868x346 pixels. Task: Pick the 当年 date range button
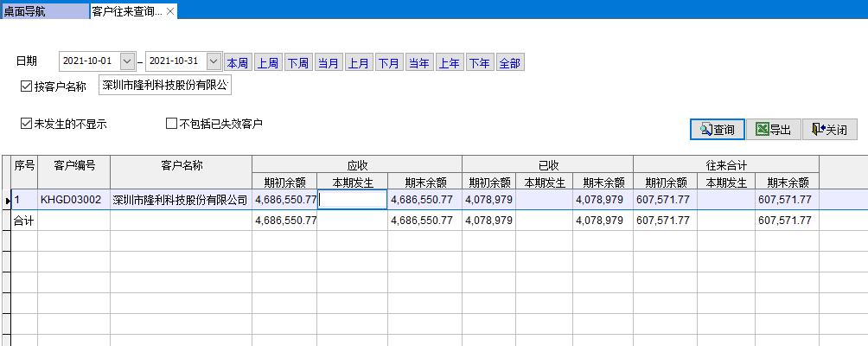click(x=418, y=63)
